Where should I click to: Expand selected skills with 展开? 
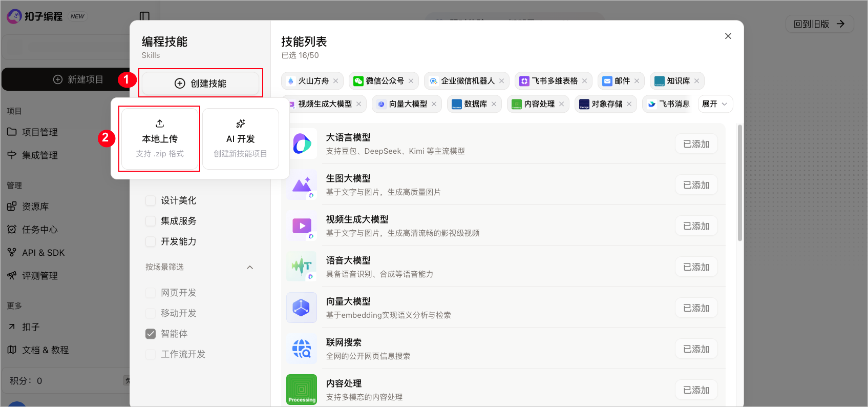click(x=714, y=104)
